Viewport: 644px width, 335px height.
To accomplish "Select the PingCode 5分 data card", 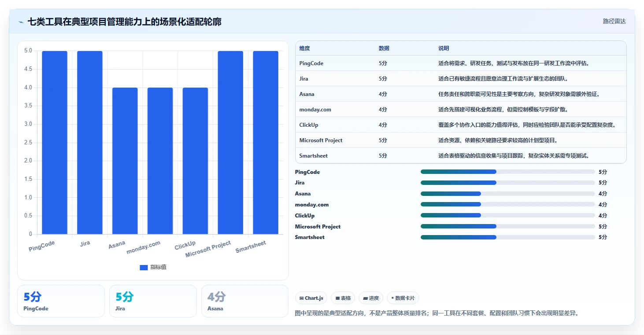I will coord(61,301).
